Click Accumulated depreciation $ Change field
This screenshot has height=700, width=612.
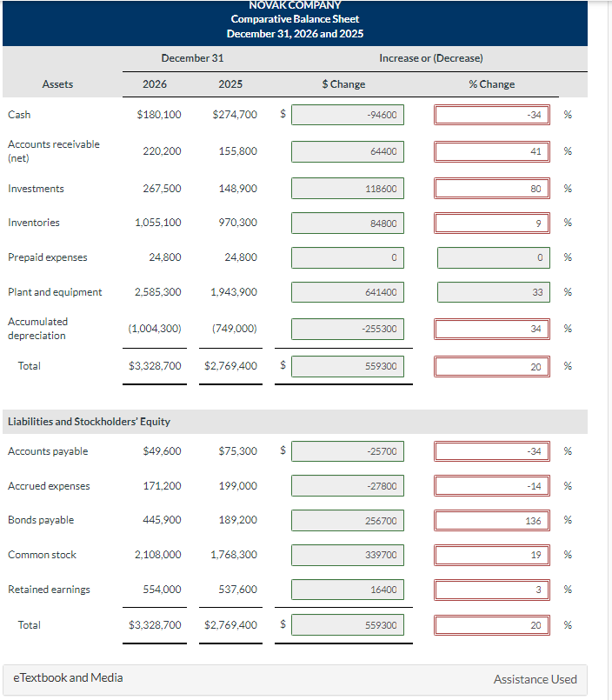pos(347,329)
